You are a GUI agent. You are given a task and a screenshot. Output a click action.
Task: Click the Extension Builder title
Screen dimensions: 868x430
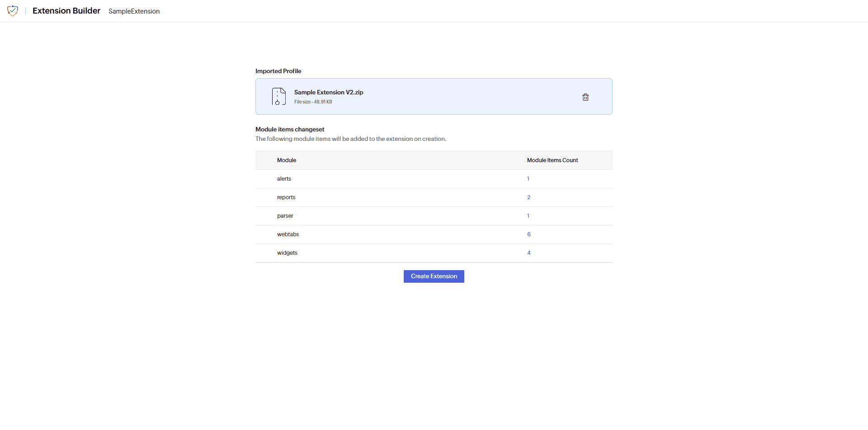click(66, 11)
